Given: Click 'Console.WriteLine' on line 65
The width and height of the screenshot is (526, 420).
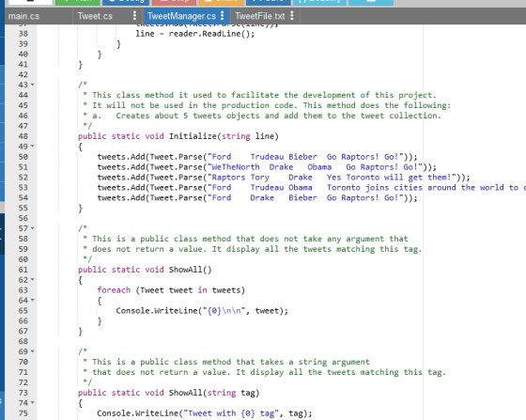Looking at the screenshot, I should pyautogui.click(x=157, y=311).
